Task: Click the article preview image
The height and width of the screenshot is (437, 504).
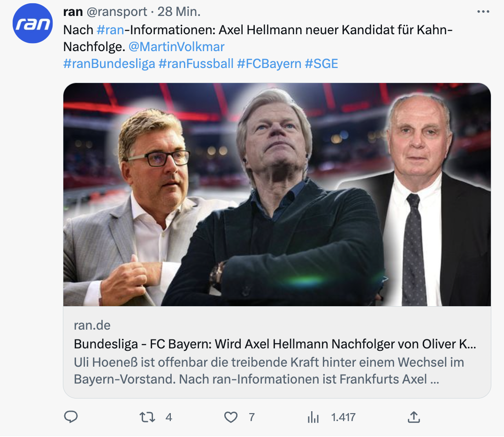Action: coord(277,195)
